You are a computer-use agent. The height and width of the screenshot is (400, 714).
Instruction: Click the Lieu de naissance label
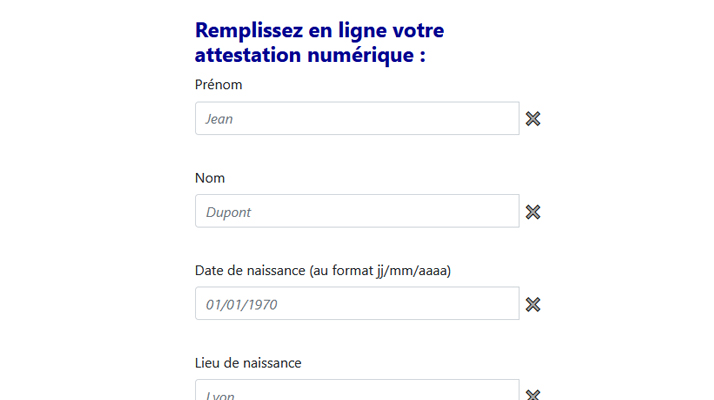[x=248, y=363]
